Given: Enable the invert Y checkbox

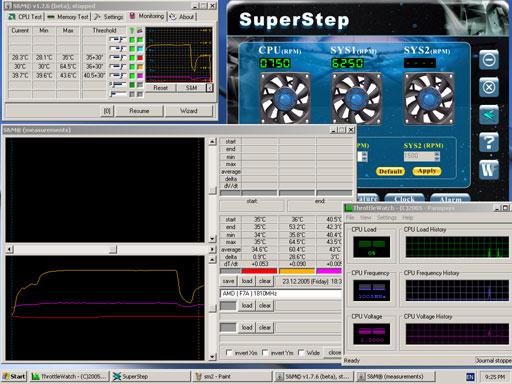Looking at the screenshot, I should 265,352.
